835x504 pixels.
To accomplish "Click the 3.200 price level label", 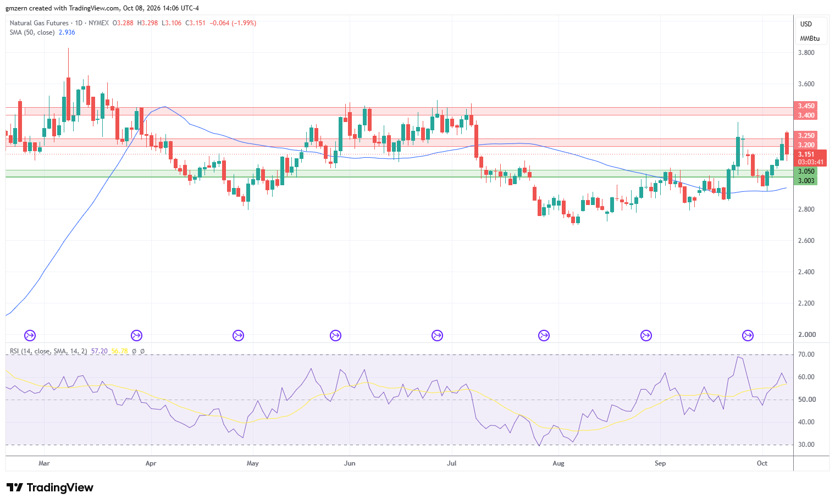I will (x=806, y=145).
